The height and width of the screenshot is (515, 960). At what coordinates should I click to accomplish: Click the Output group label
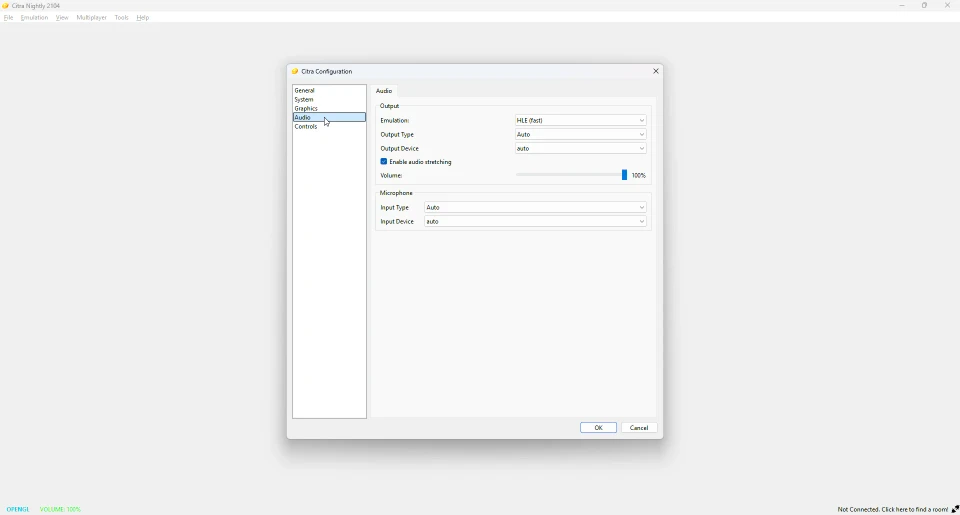(x=389, y=106)
